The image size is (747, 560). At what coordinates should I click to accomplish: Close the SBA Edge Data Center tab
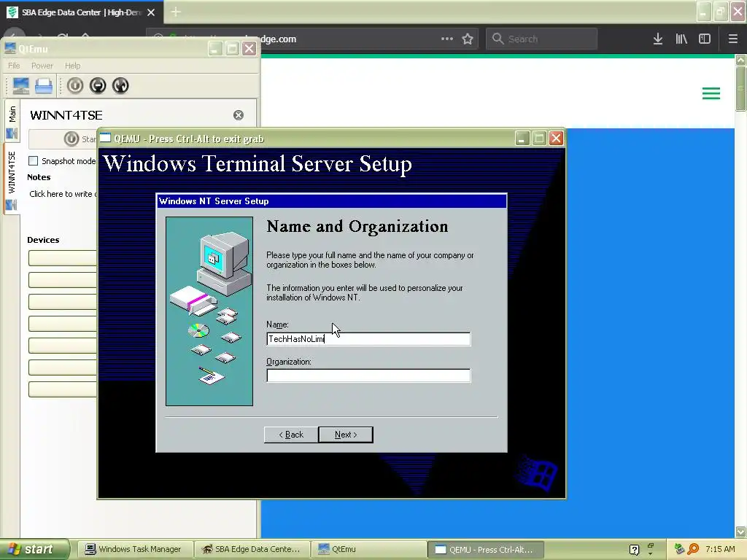tap(151, 12)
